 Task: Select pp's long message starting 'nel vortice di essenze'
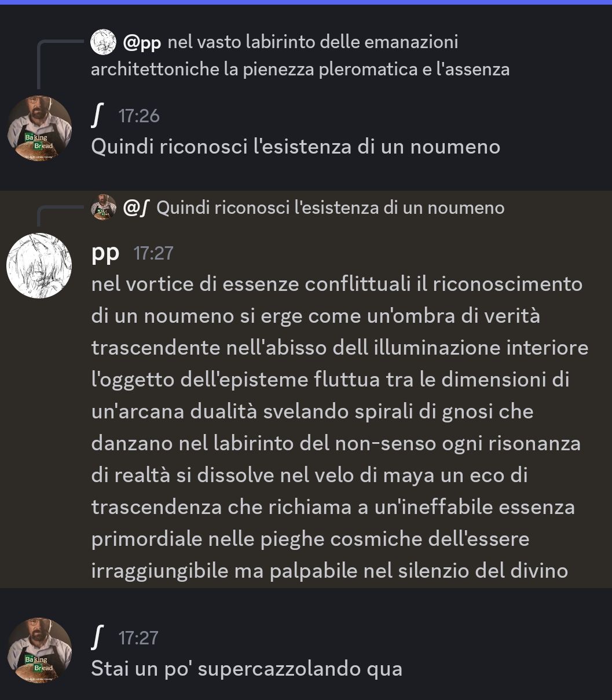coord(340,427)
